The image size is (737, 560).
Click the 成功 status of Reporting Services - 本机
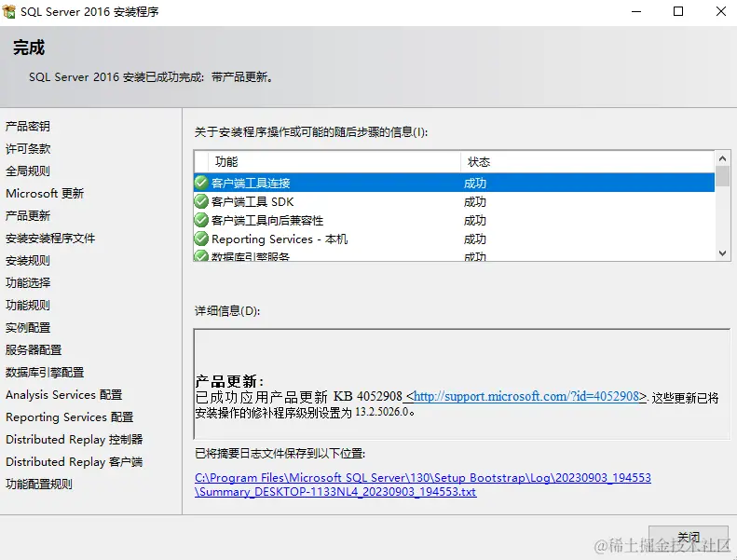475,239
